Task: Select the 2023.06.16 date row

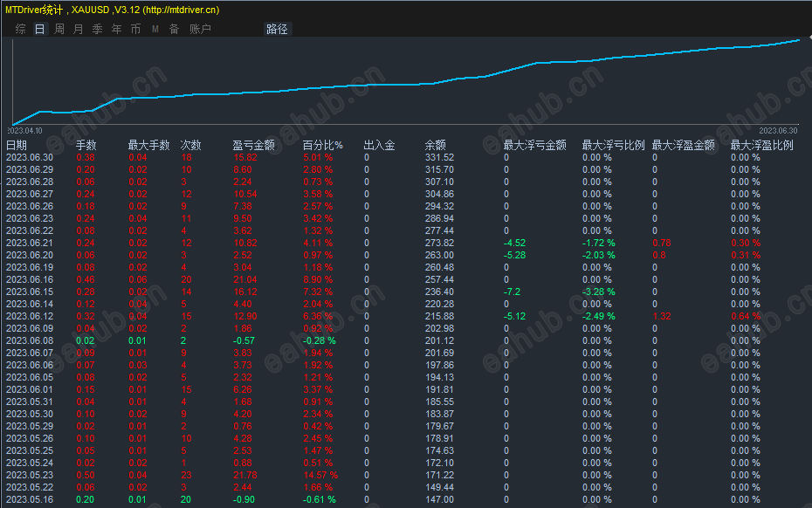Action: coord(30,279)
